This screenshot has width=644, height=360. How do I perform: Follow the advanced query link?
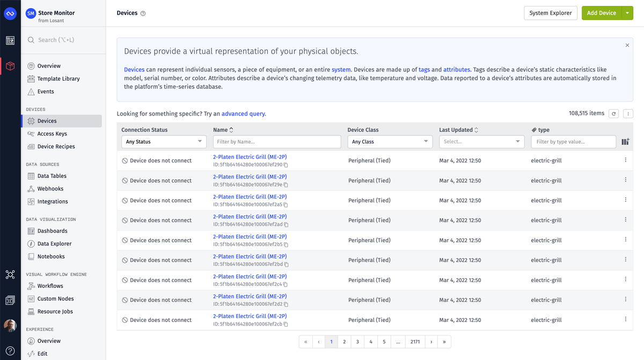244,114
